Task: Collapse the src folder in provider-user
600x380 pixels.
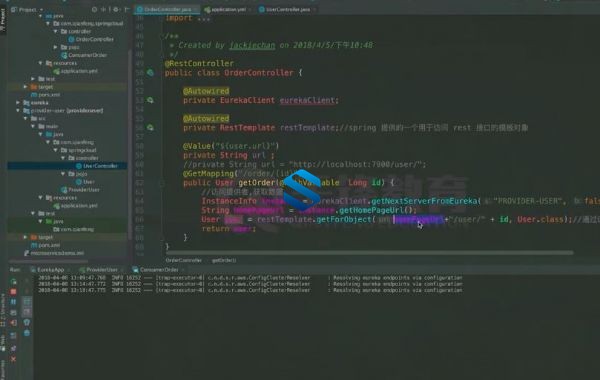Action: point(25,119)
